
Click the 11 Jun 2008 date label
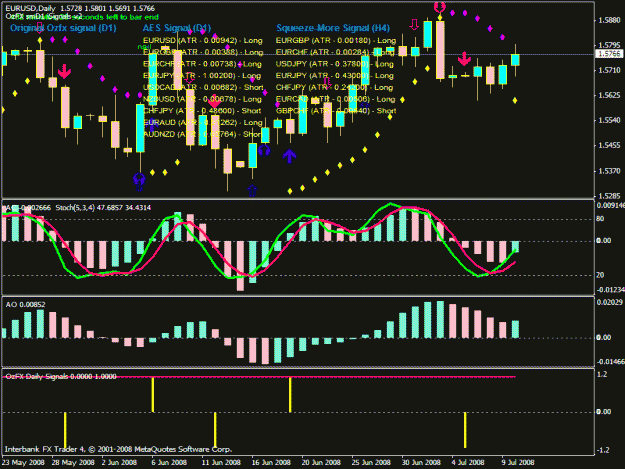click(221, 463)
